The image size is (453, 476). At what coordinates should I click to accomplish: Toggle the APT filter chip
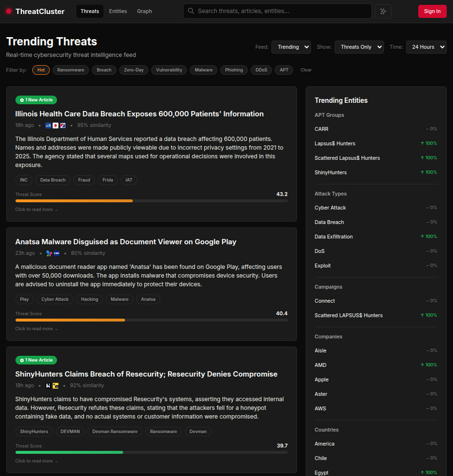[x=284, y=70]
